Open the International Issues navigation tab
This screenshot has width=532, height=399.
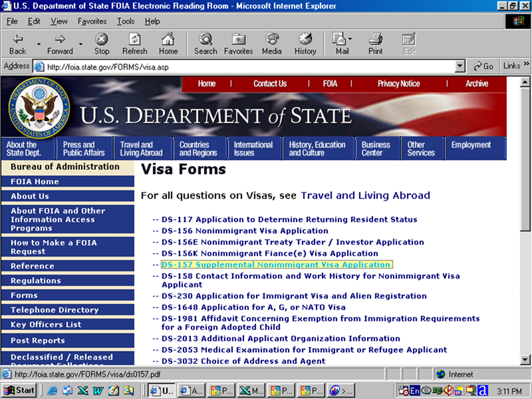[x=255, y=148]
